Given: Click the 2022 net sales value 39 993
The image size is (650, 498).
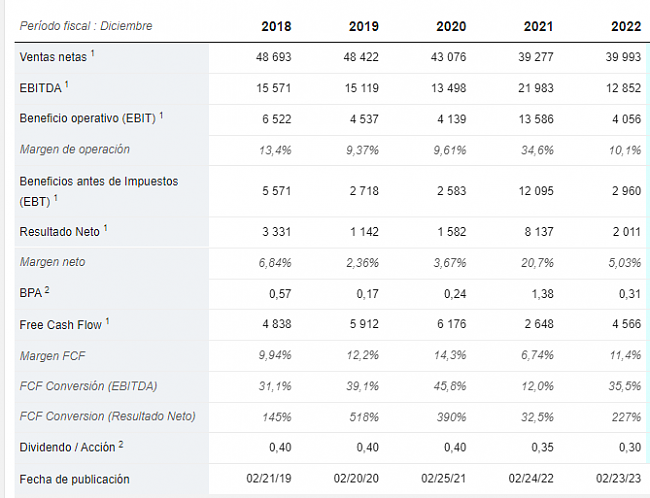Looking at the screenshot, I should tap(623, 57).
